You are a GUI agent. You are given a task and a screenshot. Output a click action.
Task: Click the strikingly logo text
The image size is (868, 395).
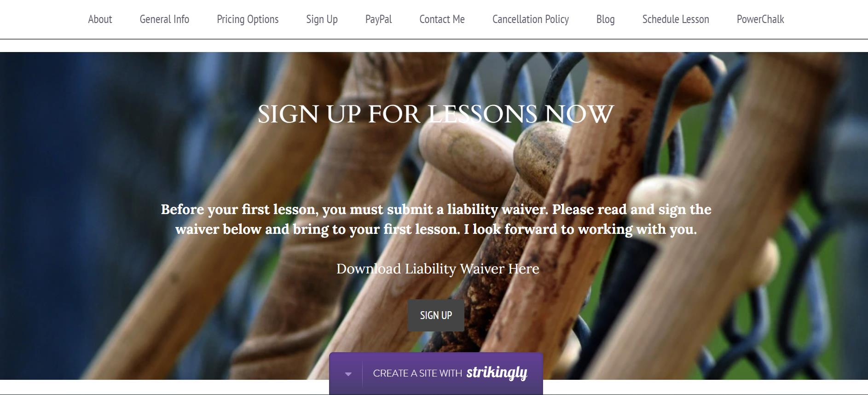pos(497,372)
